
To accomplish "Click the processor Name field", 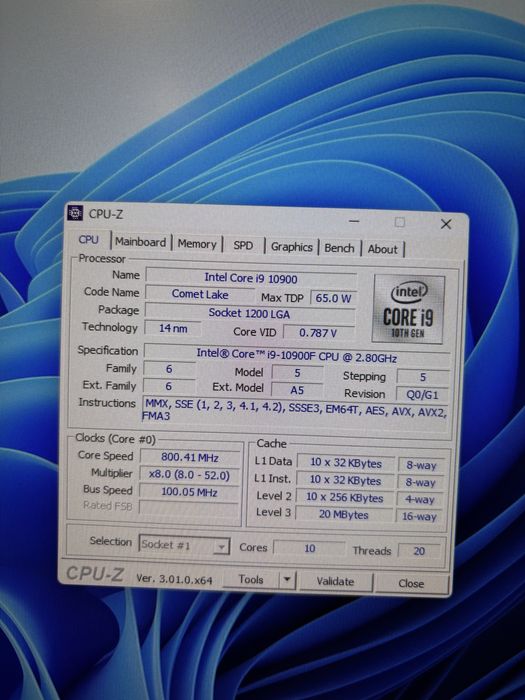I will pos(251,278).
